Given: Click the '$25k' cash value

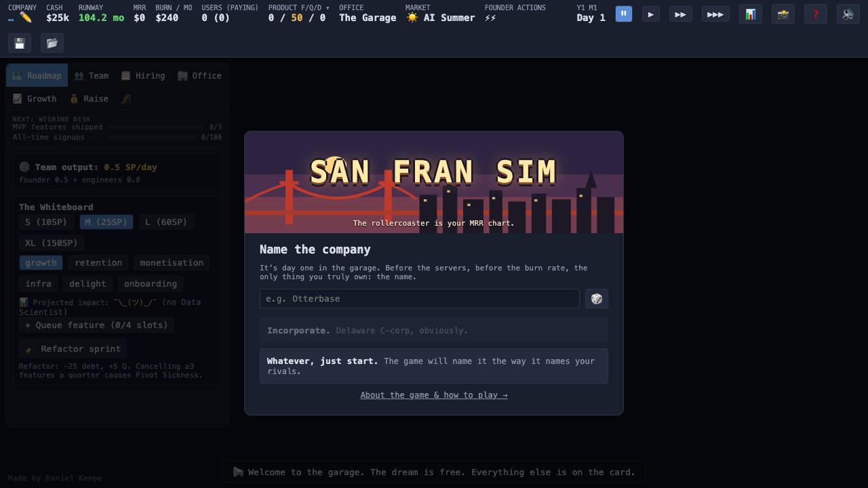Looking at the screenshot, I should 58,18.
